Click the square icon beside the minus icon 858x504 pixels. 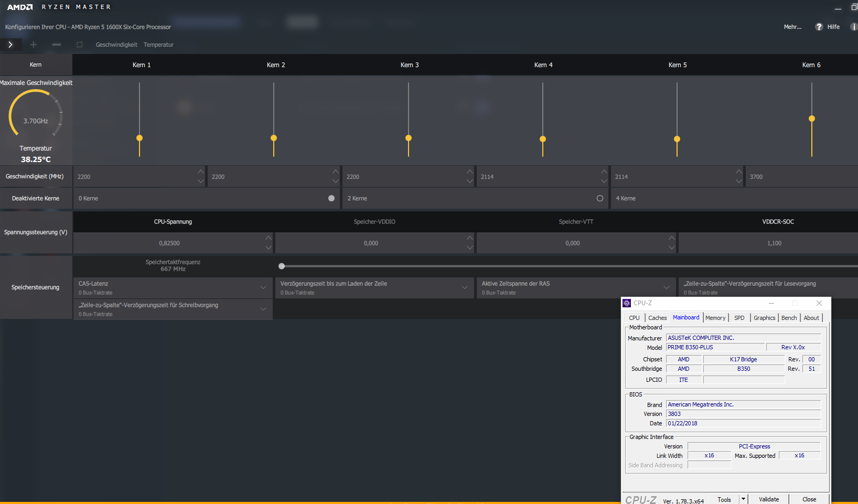pos(80,45)
